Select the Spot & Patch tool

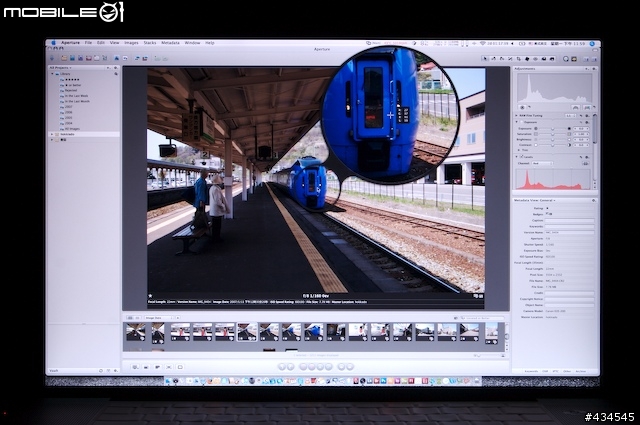coord(527,59)
